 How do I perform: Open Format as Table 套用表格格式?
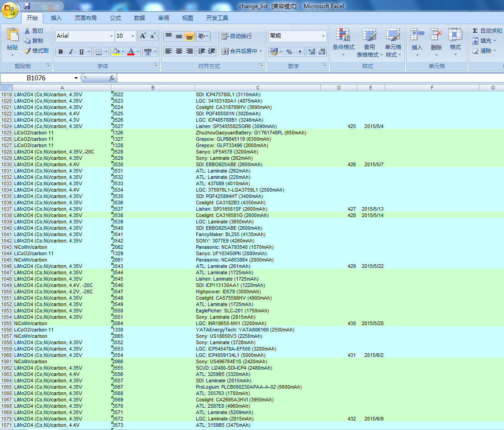369,42
